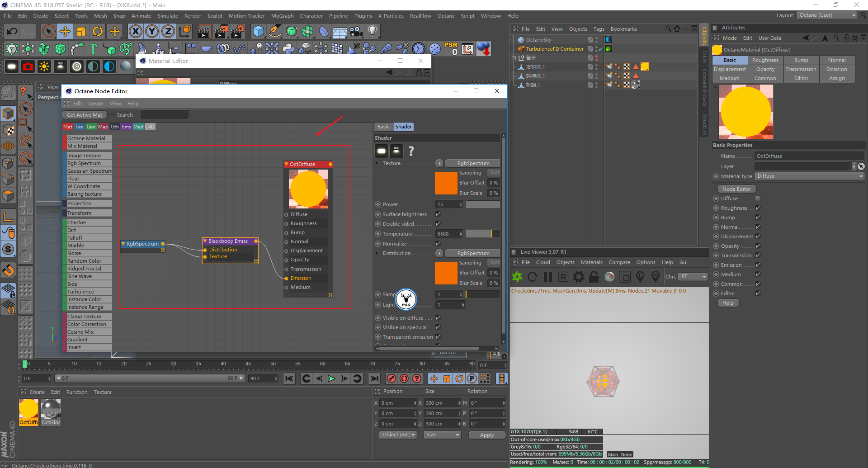Screen dimensions: 868x468
Task: Click the Octane red camera icon
Action: [28, 66]
